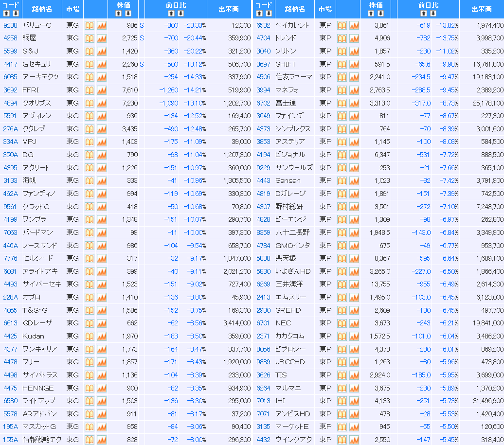
Task: Open the book icon for TIS
Action: [342, 375]
